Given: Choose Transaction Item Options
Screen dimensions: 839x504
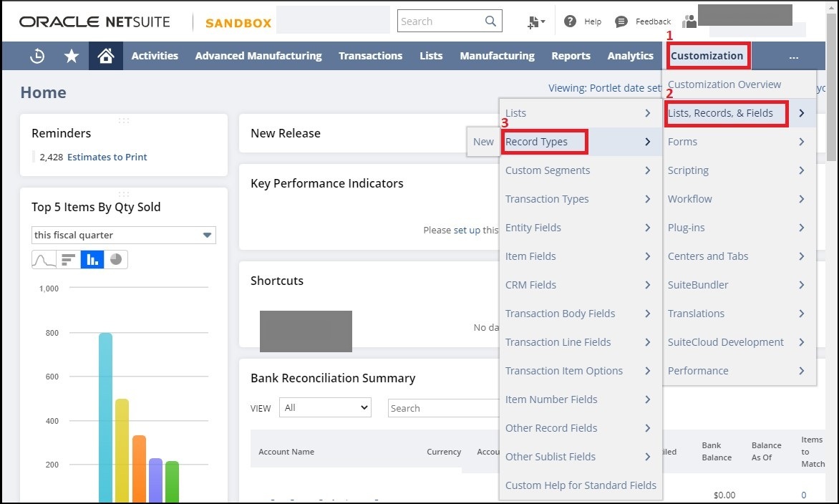Looking at the screenshot, I should (564, 371).
